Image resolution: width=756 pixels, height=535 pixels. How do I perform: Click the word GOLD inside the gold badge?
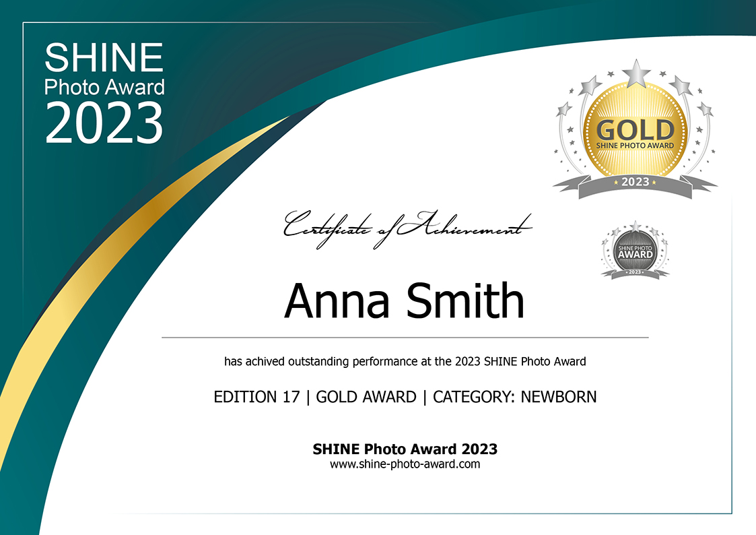[635, 129]
